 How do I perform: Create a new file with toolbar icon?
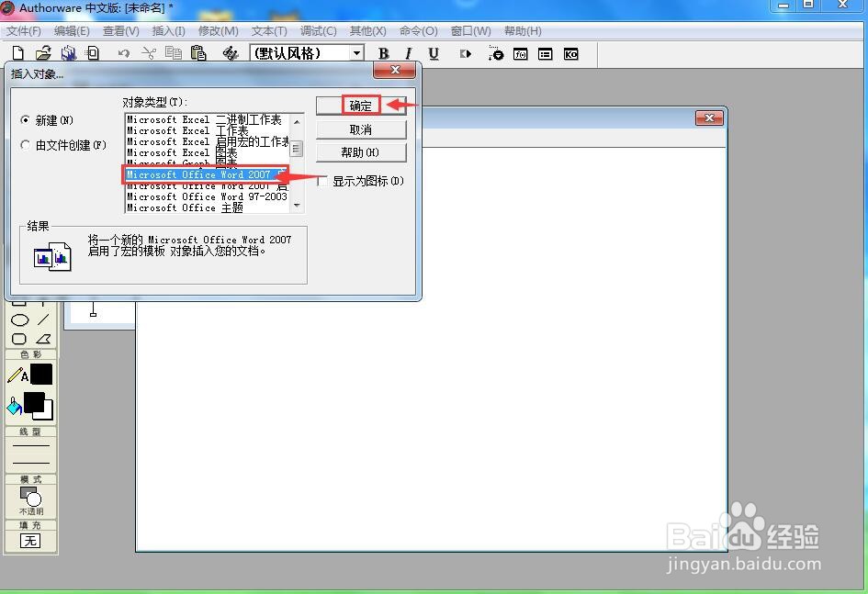coord(18,53)
